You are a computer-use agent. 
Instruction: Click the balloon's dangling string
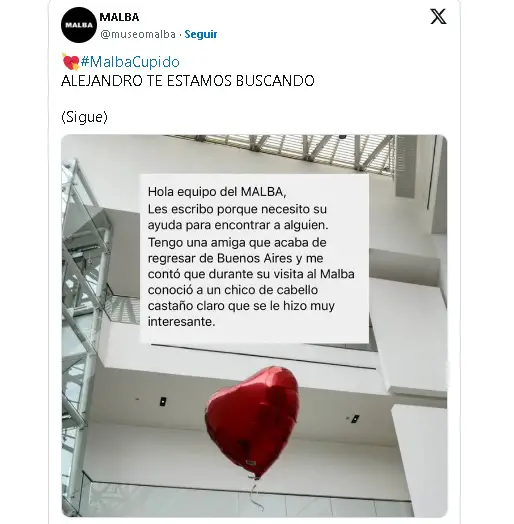pyautogui.click(x=256, y=495)
